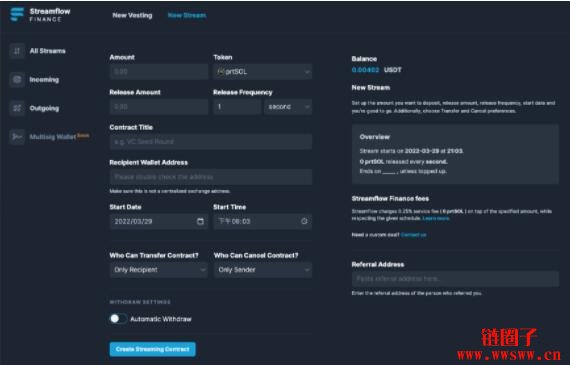Click the balance amount 0.00402

(365, 70)
